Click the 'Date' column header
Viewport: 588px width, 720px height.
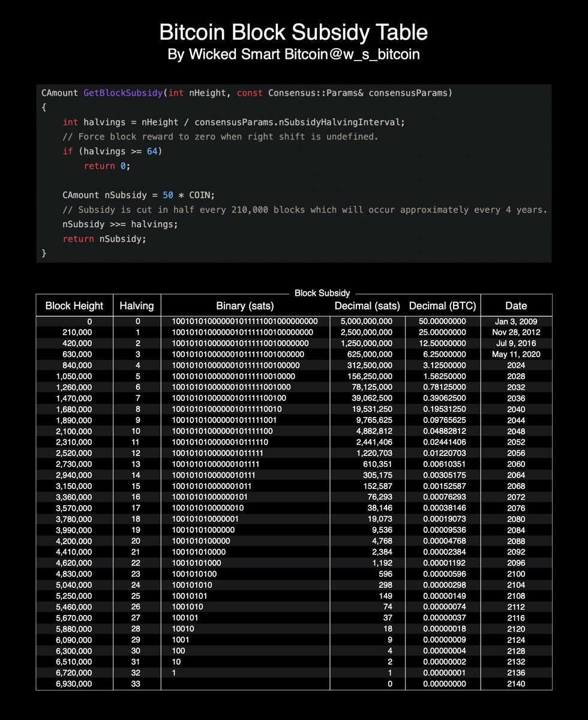(516, 305)
